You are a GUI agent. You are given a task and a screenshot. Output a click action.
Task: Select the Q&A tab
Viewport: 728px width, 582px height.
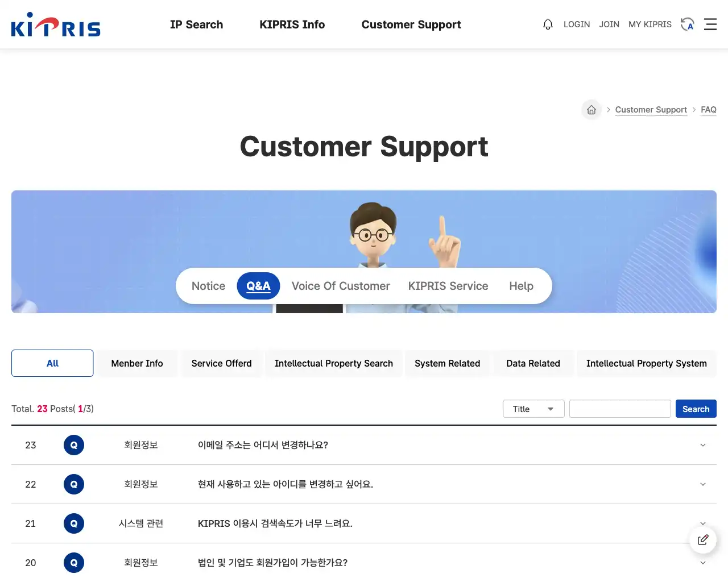tap(258, 286)
